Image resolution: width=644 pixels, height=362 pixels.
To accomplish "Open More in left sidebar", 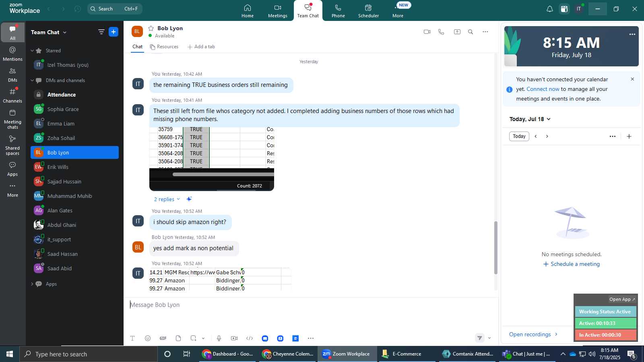I will click(13, 190).
